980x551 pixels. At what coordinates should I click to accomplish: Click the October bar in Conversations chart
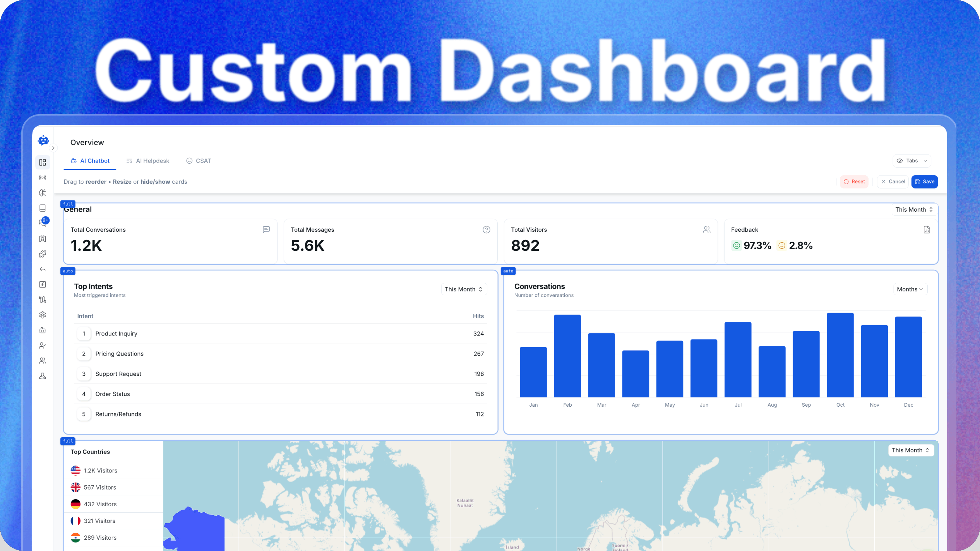click(840, 355)
